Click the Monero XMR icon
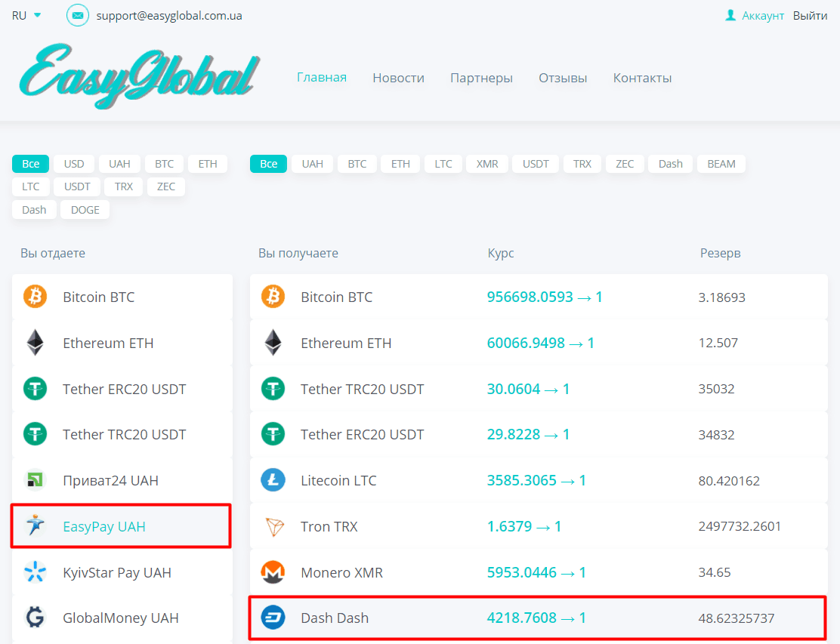 [x=273, y=572]
